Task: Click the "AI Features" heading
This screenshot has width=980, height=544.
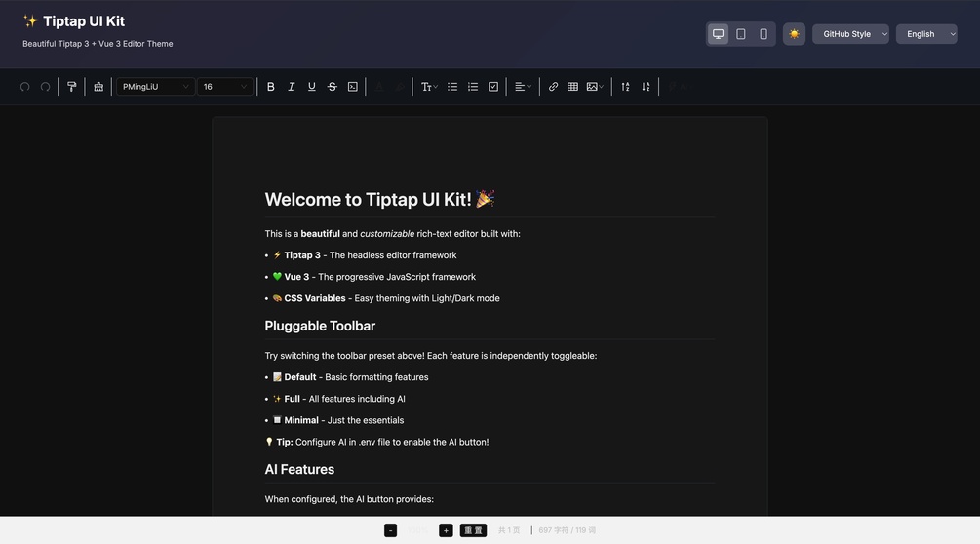Action: click(299, 469)
